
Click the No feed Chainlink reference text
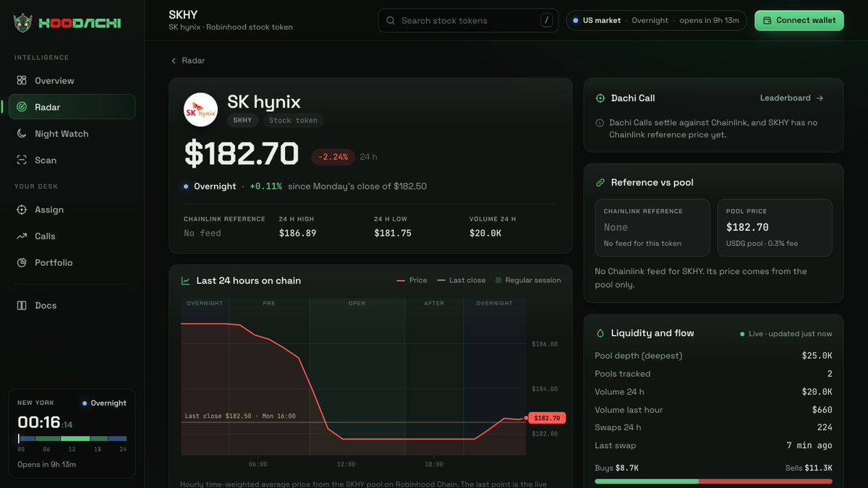click(203, 234)
